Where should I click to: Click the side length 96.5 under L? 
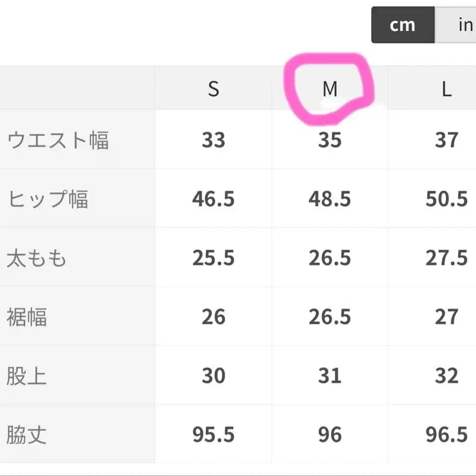(x=447, y=434)
